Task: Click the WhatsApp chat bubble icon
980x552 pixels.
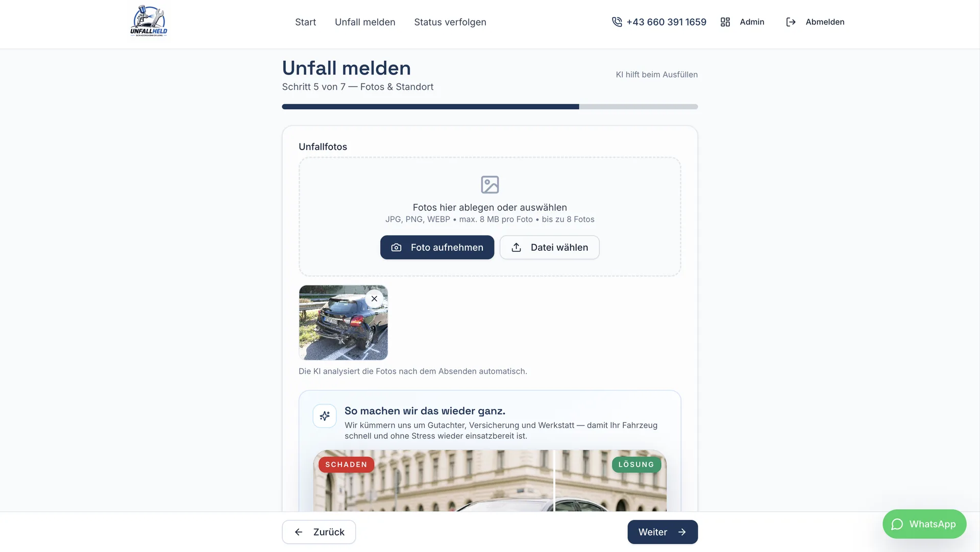Action: 897,524
